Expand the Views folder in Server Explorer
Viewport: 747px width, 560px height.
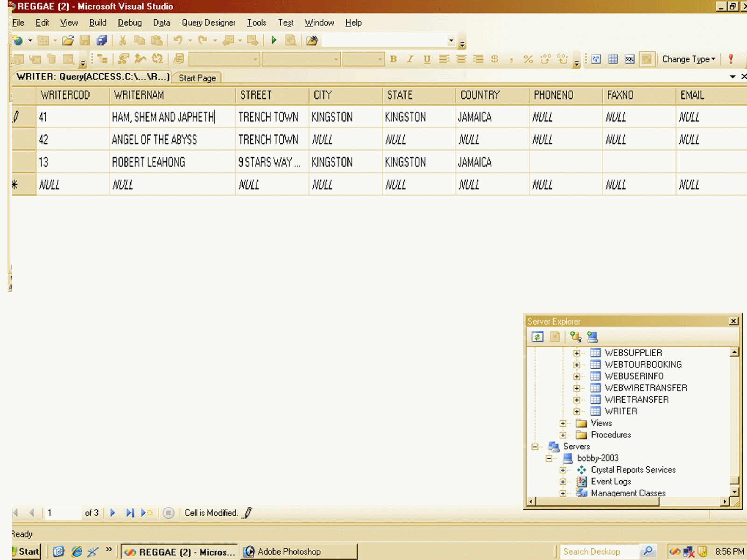[x=563, y=423]
